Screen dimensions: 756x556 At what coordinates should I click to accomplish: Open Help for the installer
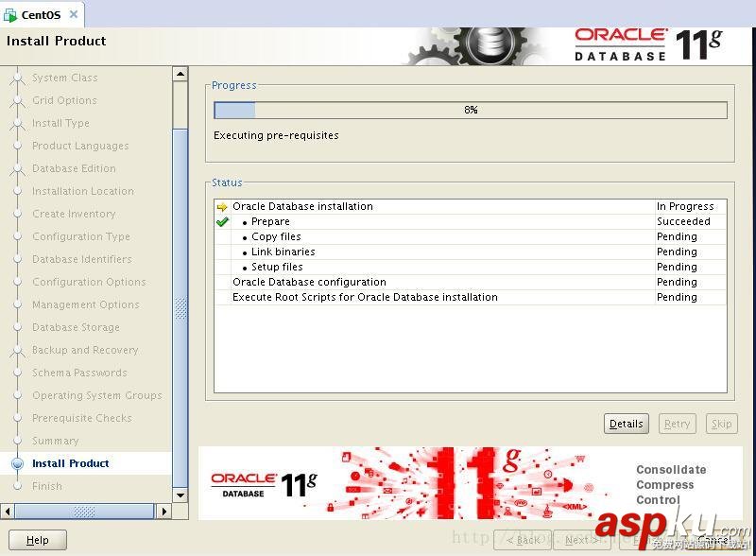pyautogui.click(x=38, y=540)
